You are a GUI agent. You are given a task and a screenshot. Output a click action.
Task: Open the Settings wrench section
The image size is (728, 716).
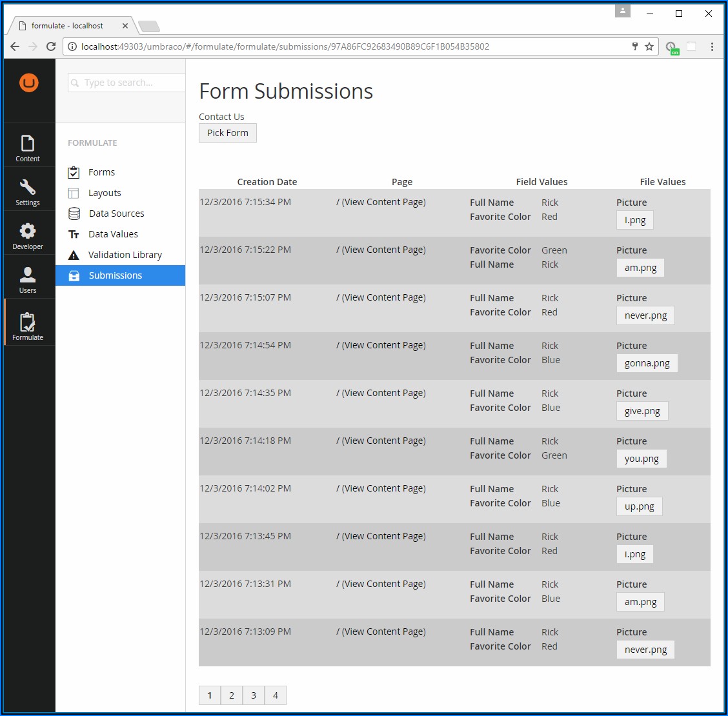[28, 192]
